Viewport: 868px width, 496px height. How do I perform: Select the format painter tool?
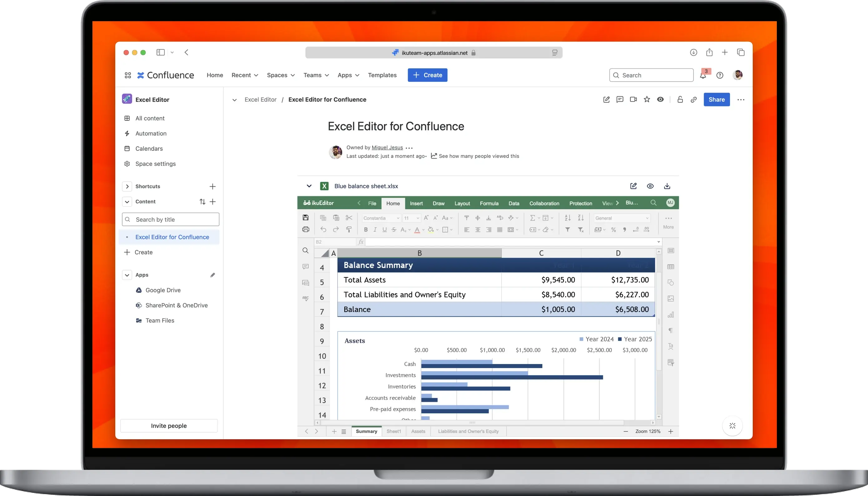(349, 230)
